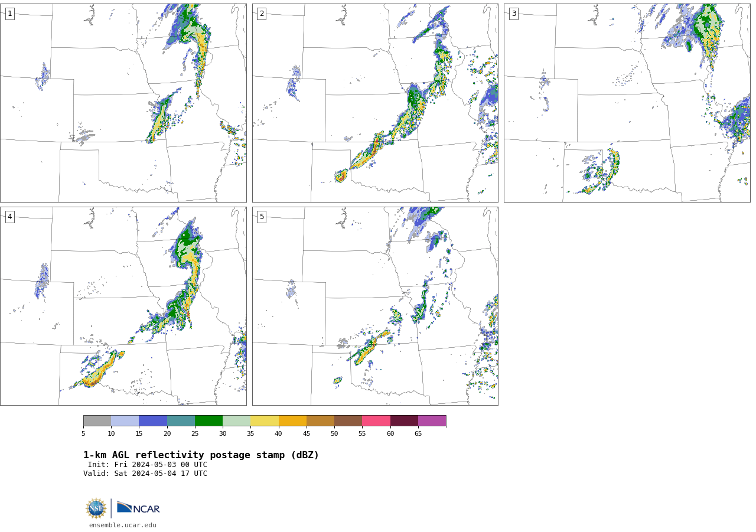Click the orange 40-45 dBZ swatch
This screenshot has width=756, height=532.
[x=292, y=421]
